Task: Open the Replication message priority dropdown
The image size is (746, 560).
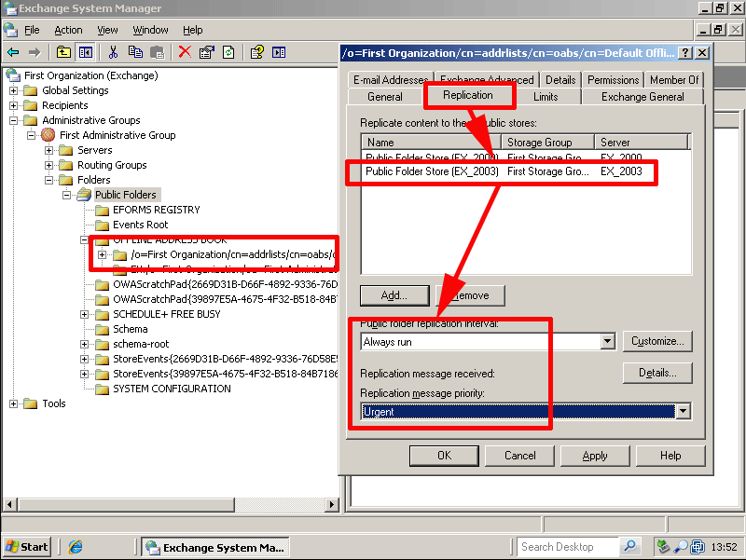Action: tap(684, 411)
